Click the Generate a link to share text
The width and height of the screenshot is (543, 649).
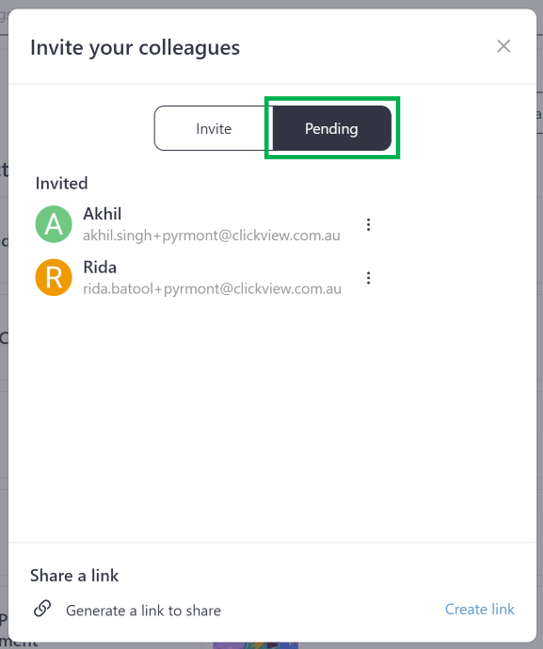coord(143,611)
